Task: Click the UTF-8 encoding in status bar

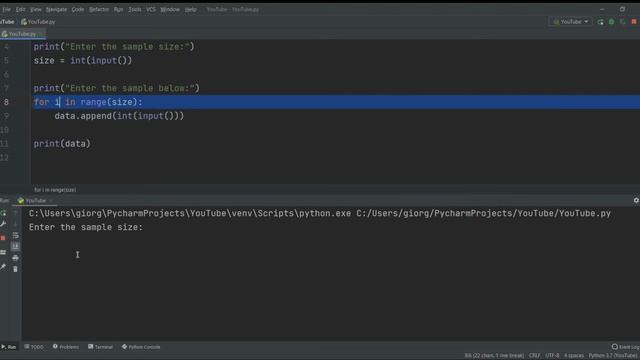Action: point(552,356)
